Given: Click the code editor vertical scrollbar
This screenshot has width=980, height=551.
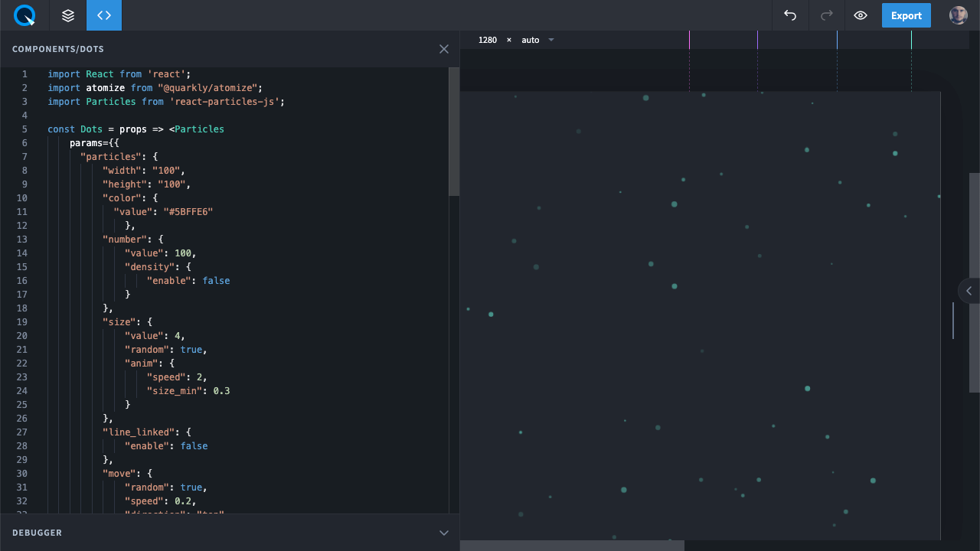Looking at the screenshot, I should pos(454,132).
